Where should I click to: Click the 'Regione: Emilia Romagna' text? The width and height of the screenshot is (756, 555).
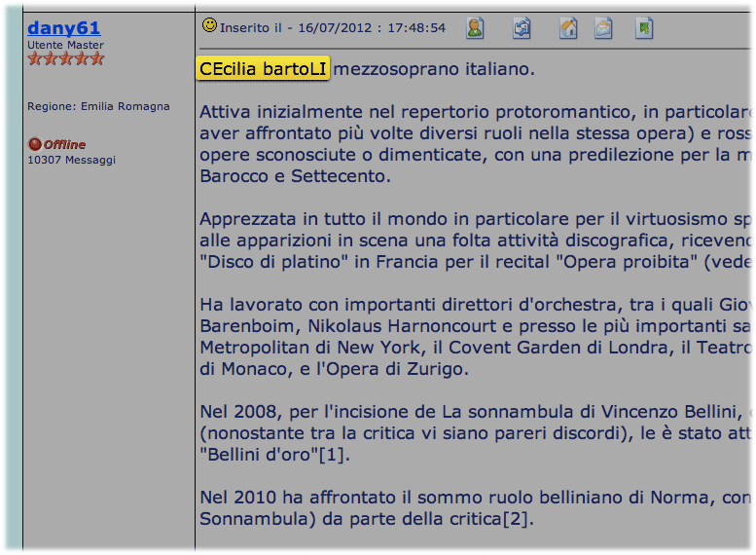[98, 106]
